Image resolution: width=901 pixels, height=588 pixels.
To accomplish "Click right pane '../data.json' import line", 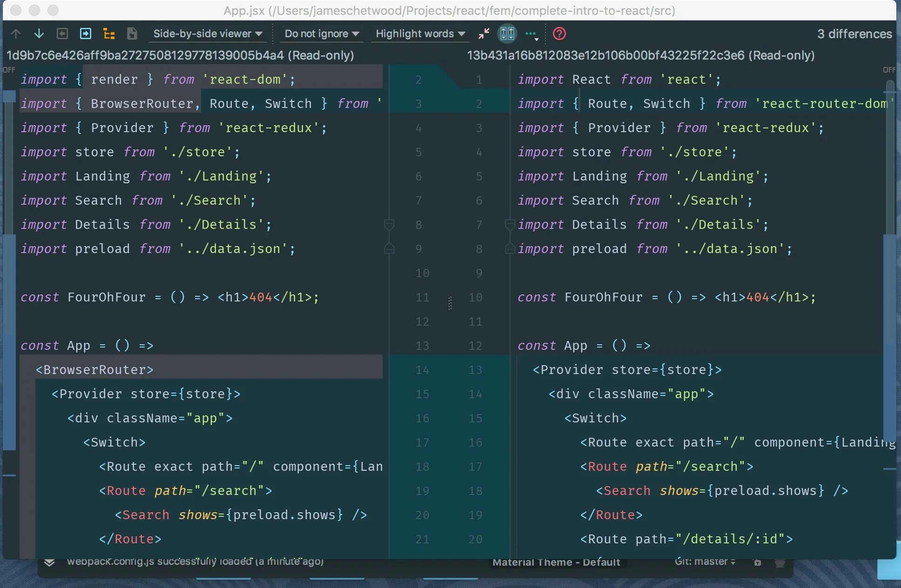I will (x=655, y=249).
